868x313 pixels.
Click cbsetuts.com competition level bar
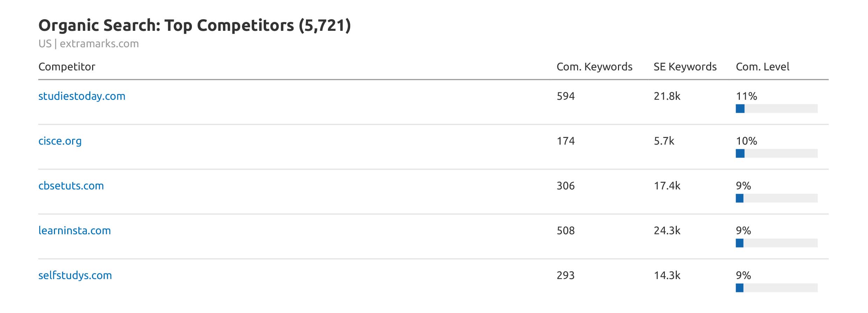776,198
